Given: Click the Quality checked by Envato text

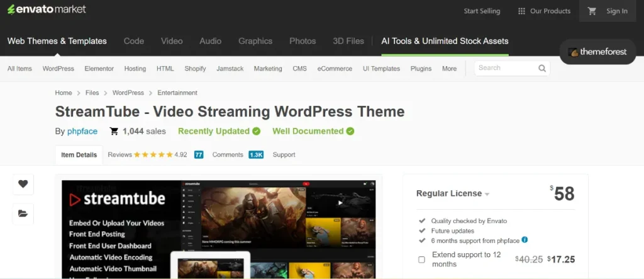Looking at the screenshot, I should coord(469,221).
